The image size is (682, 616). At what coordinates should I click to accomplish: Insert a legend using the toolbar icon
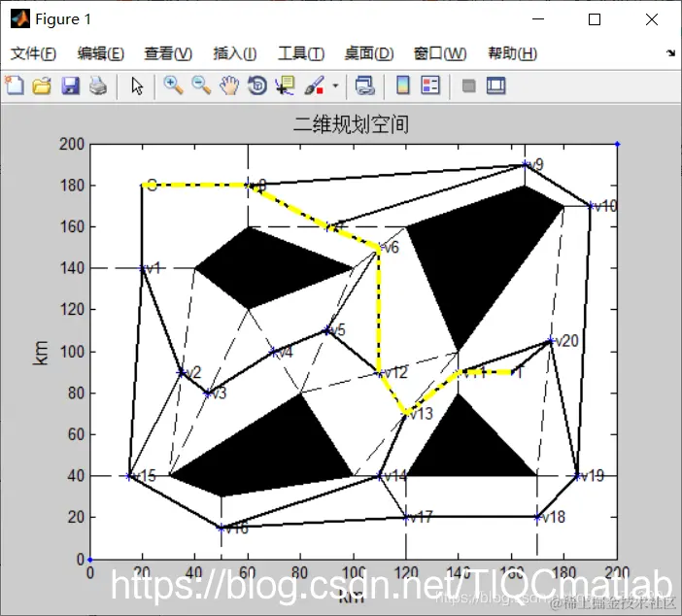coord(430,86)
